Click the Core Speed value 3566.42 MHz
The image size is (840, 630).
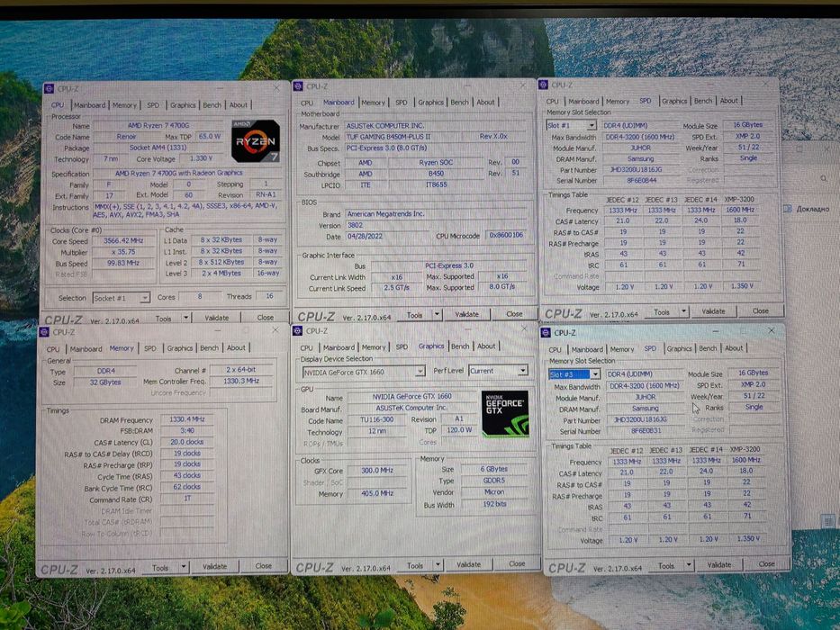(x=123, y=240)
